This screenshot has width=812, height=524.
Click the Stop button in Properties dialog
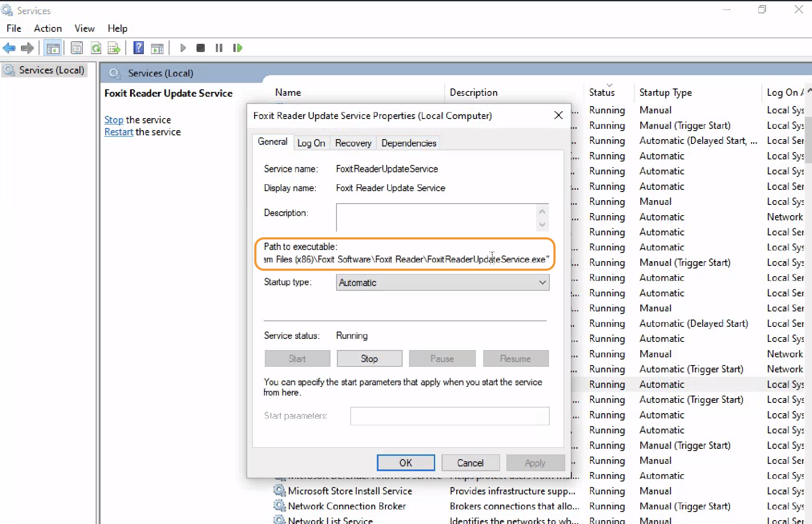click(370, 359)
